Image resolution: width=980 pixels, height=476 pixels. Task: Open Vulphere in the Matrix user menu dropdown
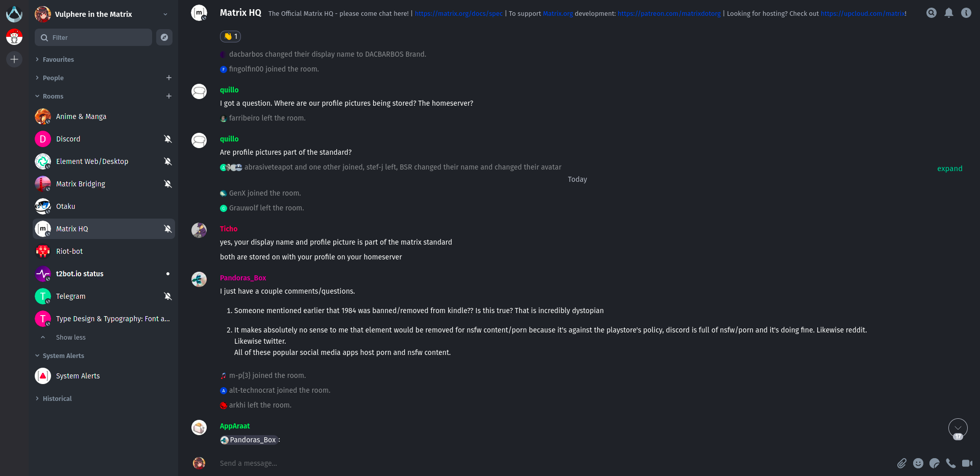tap(165, 14)
